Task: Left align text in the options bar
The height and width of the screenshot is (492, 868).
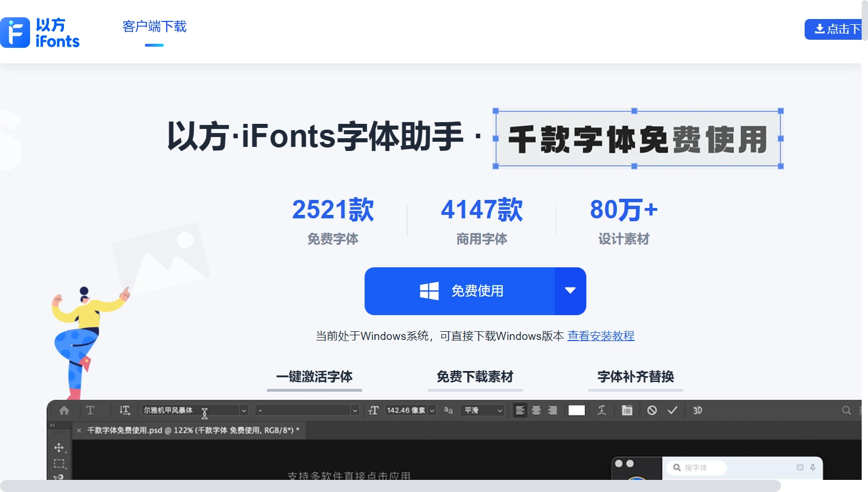Action: 520,410
